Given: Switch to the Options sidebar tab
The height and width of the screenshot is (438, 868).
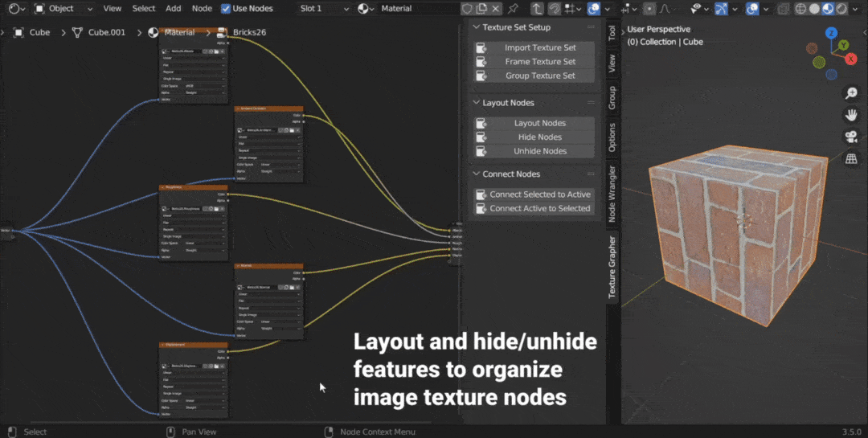Looking at the screenshot, I should point(612,137).
